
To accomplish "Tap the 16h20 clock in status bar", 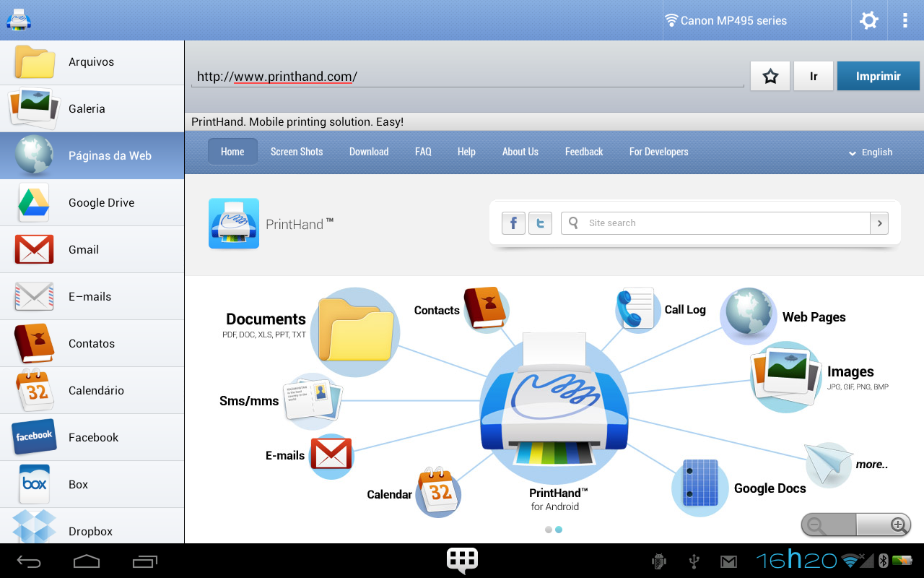I will (797, 560).
